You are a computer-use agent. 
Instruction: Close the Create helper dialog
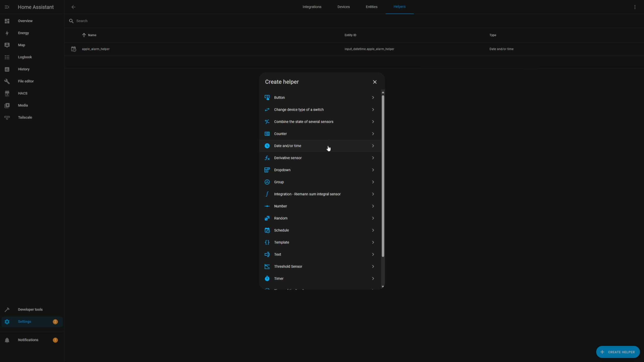tap(375, 82)
